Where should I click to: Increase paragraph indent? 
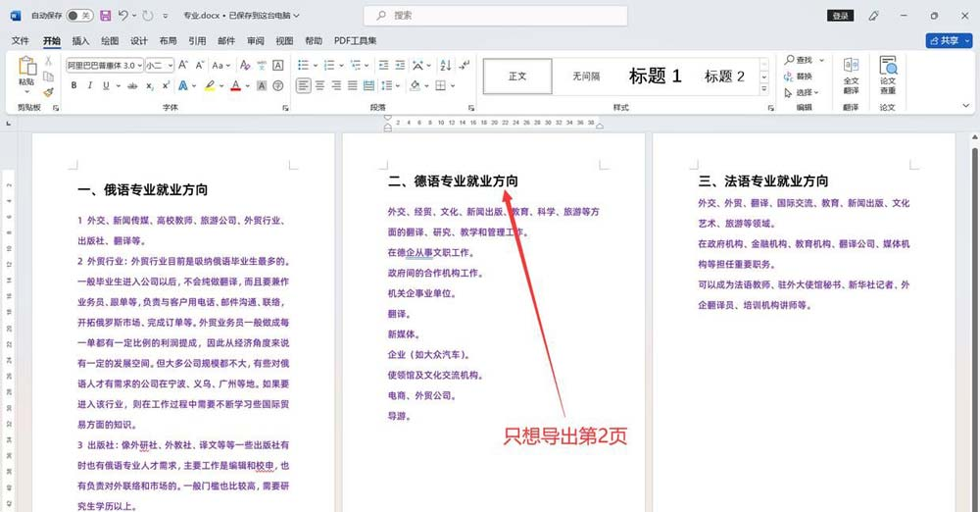pos(400,65)
